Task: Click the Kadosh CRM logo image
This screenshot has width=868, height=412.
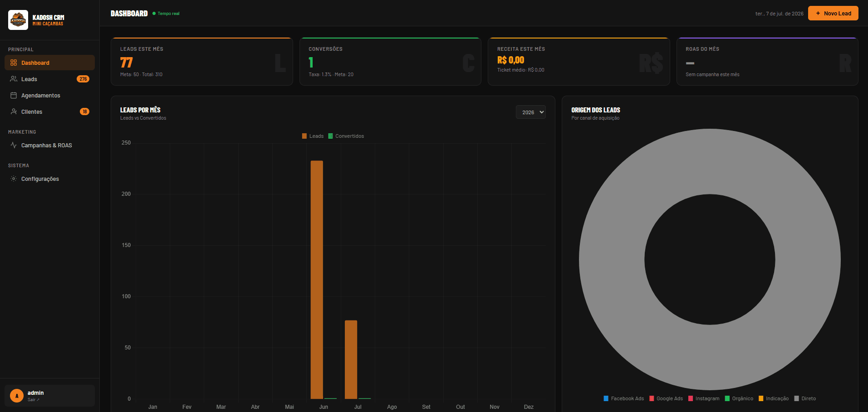Action: 18,20
